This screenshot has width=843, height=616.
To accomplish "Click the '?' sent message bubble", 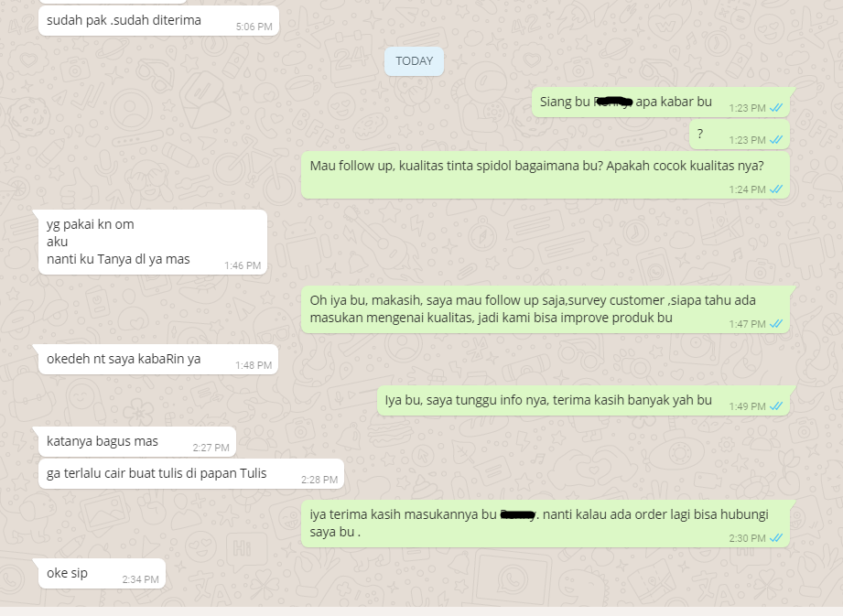I will click(740, 135).
